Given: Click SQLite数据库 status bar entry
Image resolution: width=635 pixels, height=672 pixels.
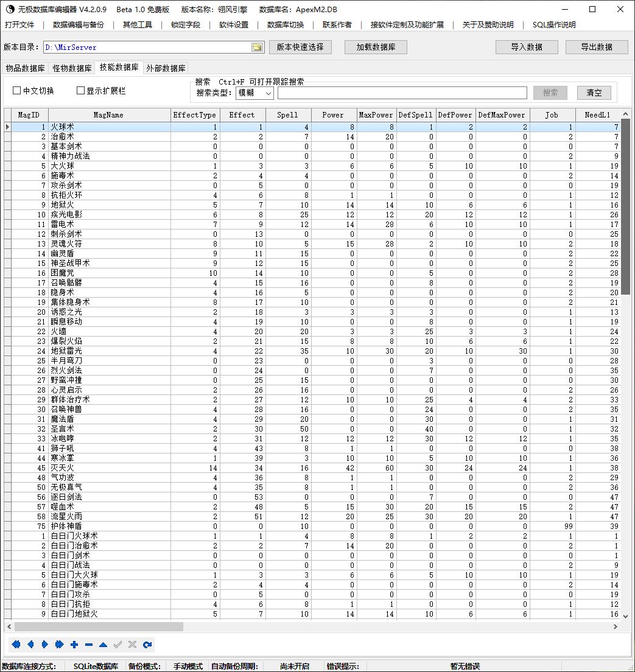Looking at the screenshot, I should pos(96,666).
